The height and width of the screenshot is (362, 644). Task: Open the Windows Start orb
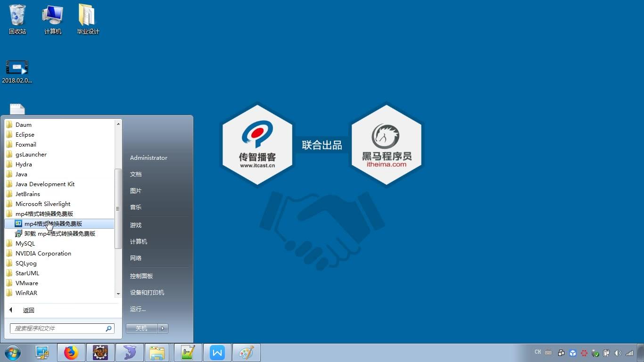click(x=12, y=353)
